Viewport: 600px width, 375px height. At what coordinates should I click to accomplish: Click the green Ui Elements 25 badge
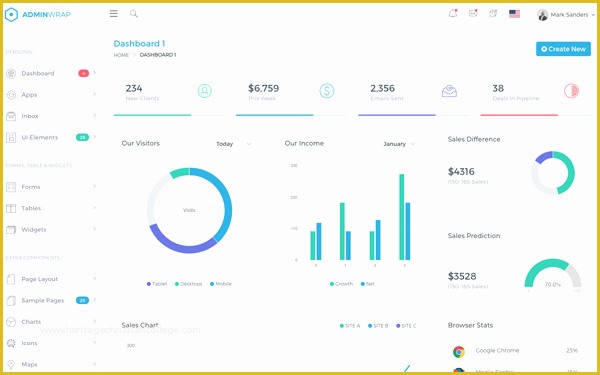(x=82, y=137)
